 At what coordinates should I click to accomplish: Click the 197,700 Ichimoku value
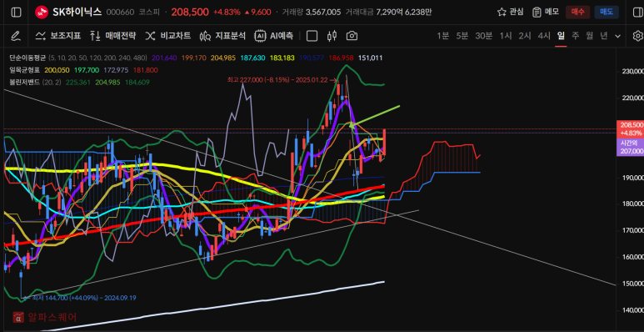(x=87, y=70)
